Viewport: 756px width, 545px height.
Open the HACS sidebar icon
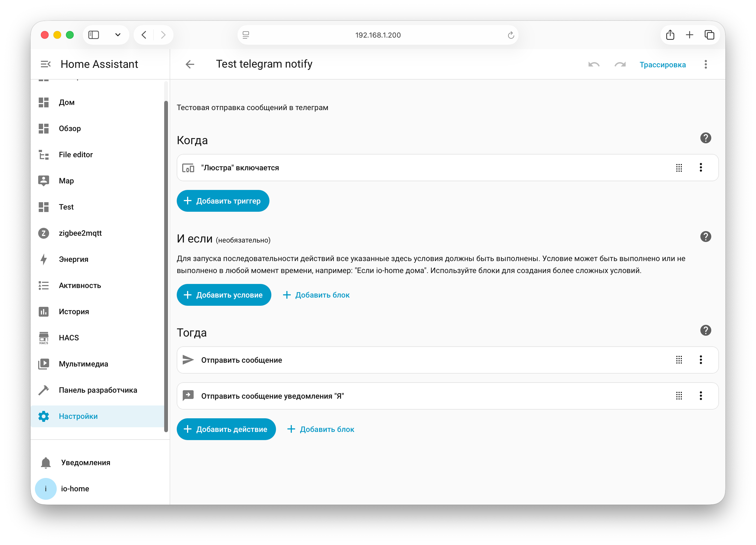click(44, 338)
